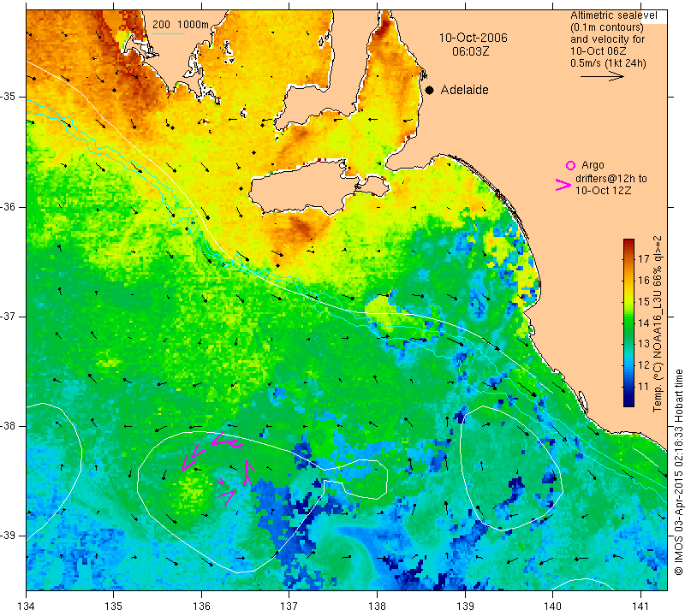Click the date text 10-Oct-2006
The image size is (685, 616).
(x=474, y=38)
